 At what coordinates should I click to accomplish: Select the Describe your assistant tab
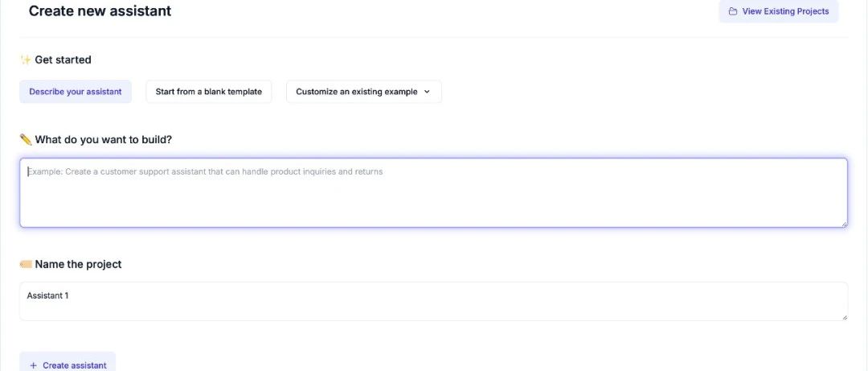pyautogui.click(x=76, y=92)
